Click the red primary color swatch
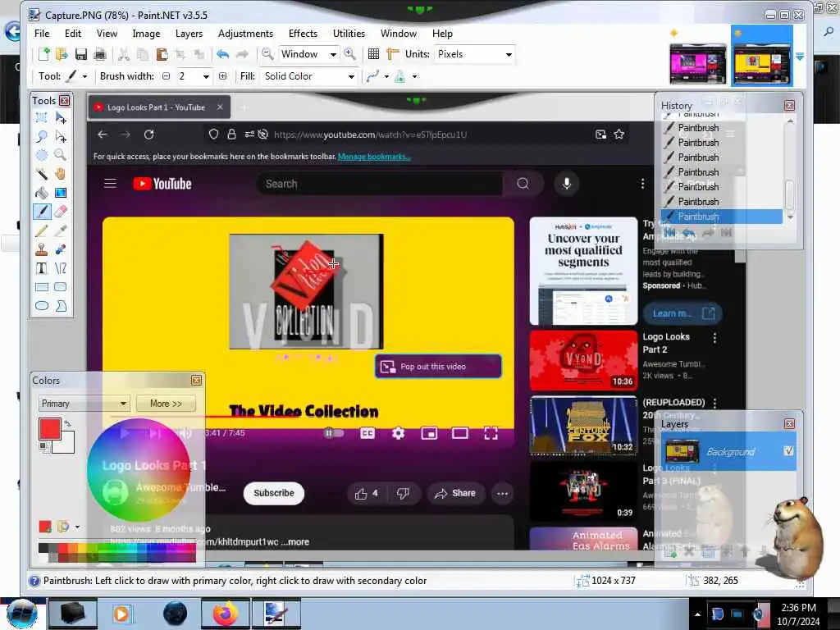The image size is (840, 630). coord(50,428)
